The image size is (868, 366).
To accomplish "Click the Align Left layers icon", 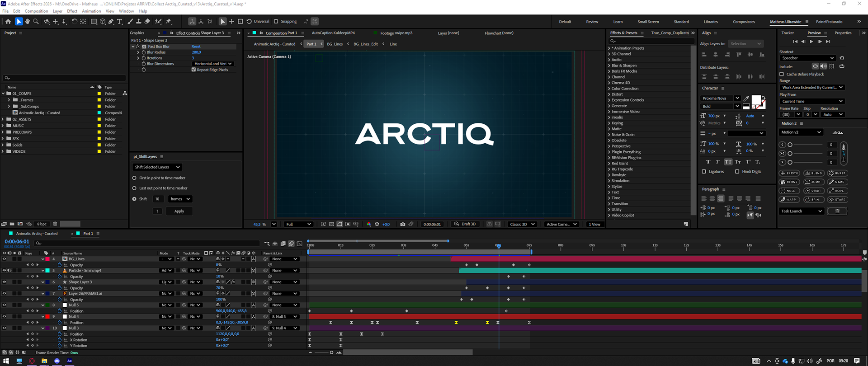I will (704, 54).
